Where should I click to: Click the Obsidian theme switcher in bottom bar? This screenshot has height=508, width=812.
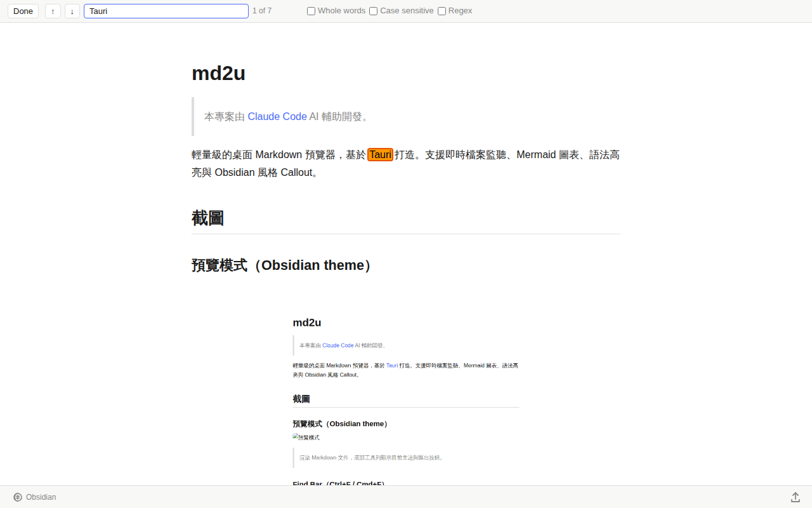coord(35,497)
